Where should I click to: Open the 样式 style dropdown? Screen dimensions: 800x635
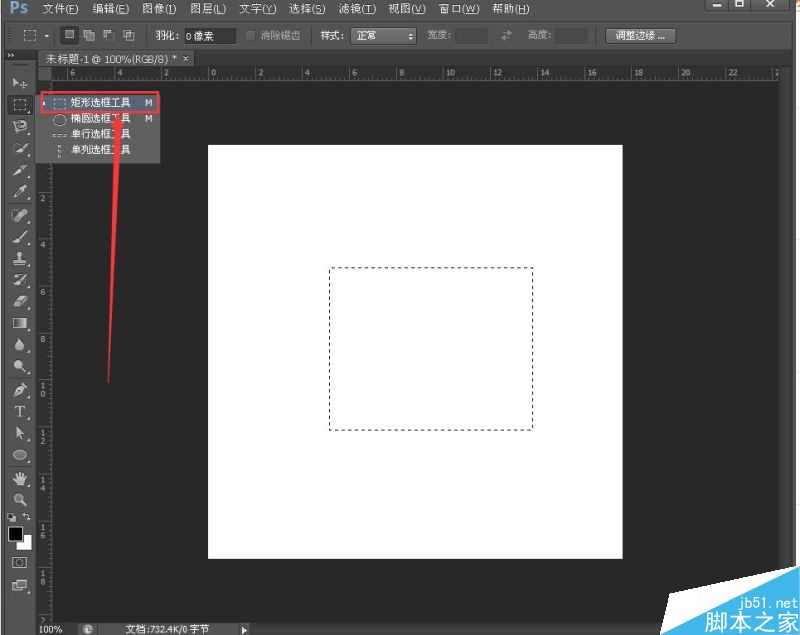382,36
